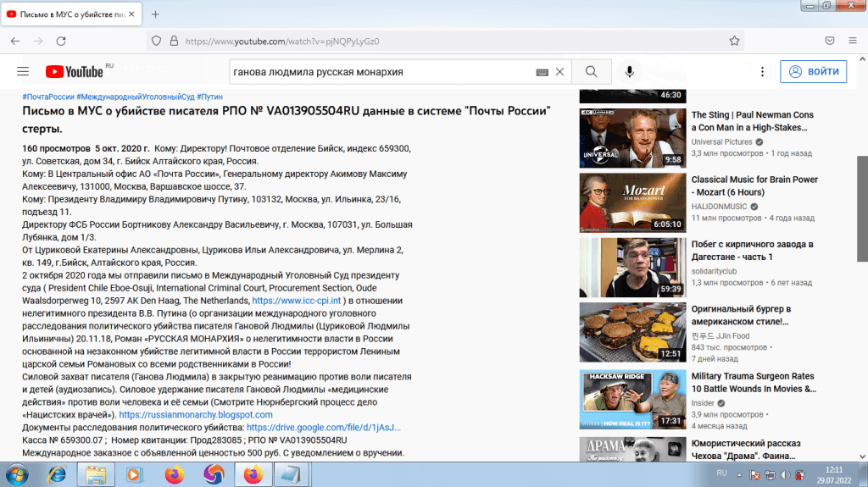Clear the search query with X
The width and height of the screenshot is (868, 487).
point(559,72)
